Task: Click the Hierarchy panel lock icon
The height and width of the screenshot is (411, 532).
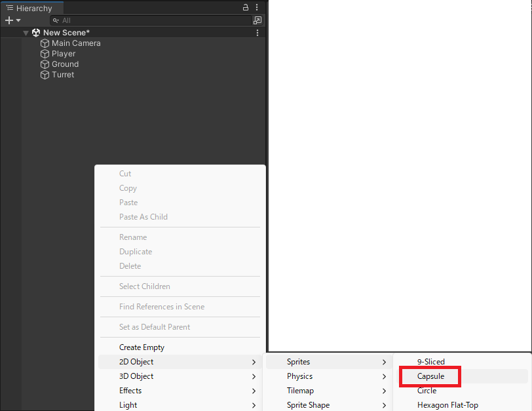Action: click(246, 7)
